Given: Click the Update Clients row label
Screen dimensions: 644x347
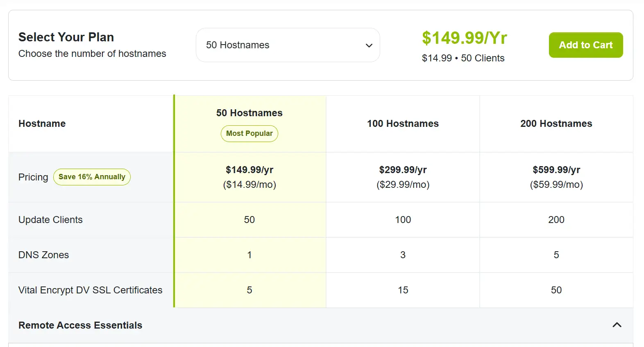Looking at the screenshot, I should point(50,220).
